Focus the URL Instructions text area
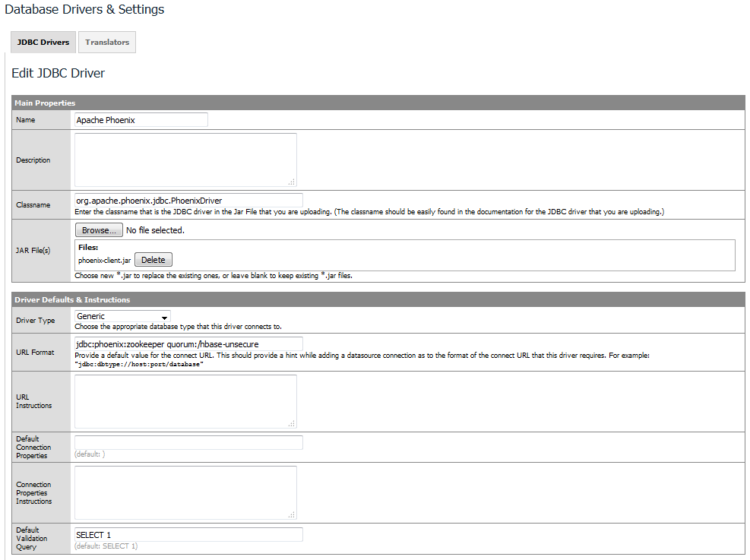750x560 pixels. coord(185,400)
